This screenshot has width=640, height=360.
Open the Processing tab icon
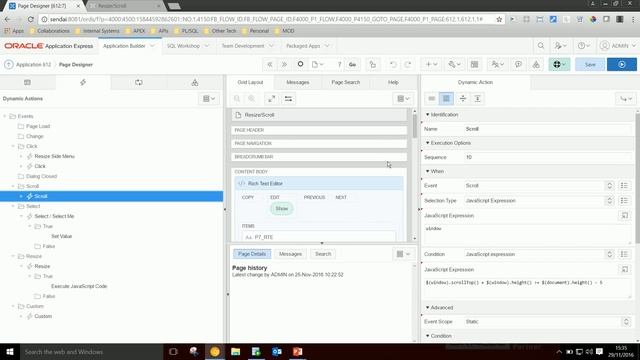[x=139, y=82]
